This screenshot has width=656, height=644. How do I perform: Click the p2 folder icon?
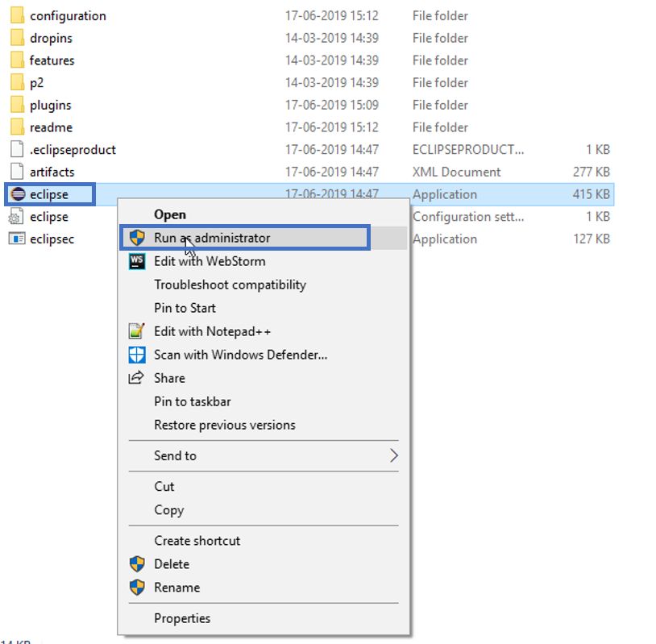(x=17, y=82)
